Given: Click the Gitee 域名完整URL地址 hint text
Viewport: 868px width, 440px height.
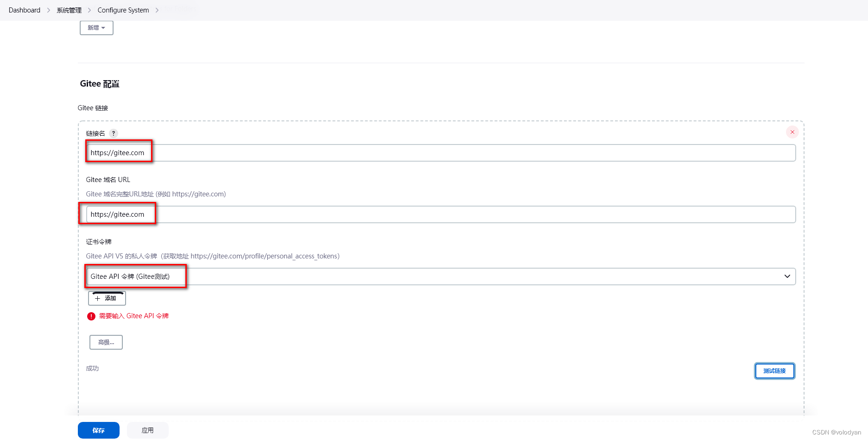Looking at the screenshot, I should (156, 194).
